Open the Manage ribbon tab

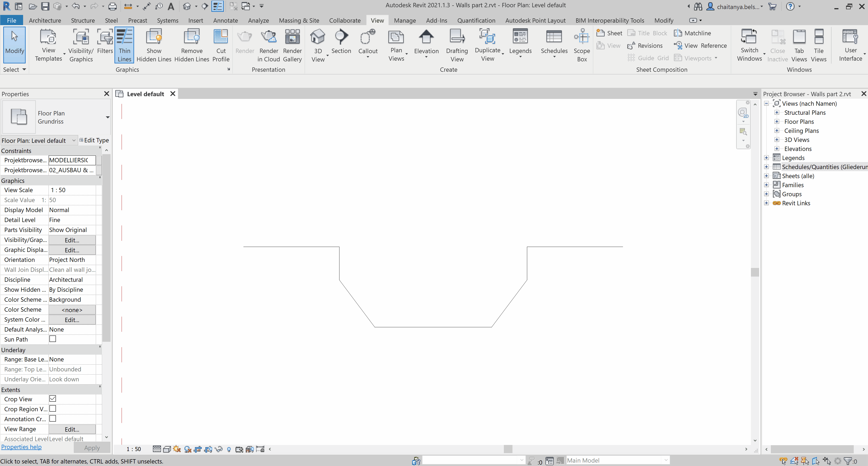(x=405, y=20)
